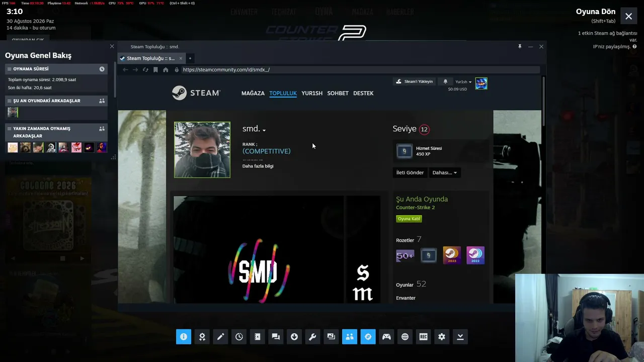Screen dimensions: 644x362
Task: Open the 'Oyunlar' games link
Action: coord(405,285)
